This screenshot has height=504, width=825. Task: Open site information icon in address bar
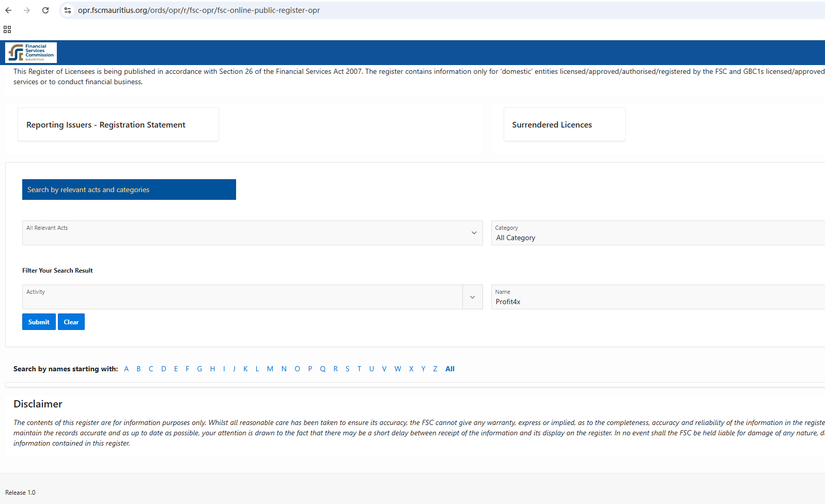point(68,10)
